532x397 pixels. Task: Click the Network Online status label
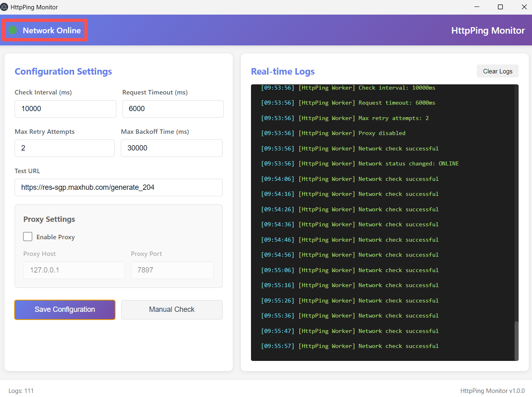tap(51, 30)
